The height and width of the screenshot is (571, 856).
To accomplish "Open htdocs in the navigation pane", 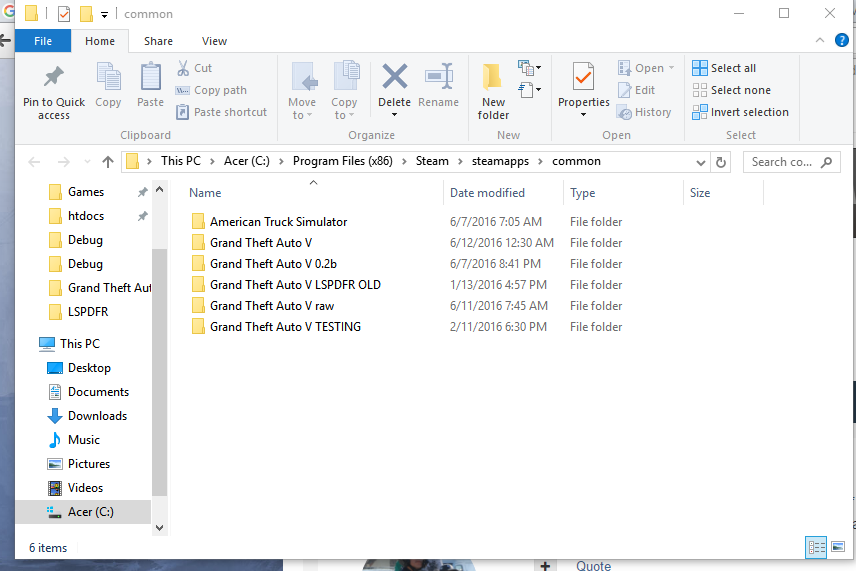I will tap(86, 216).
